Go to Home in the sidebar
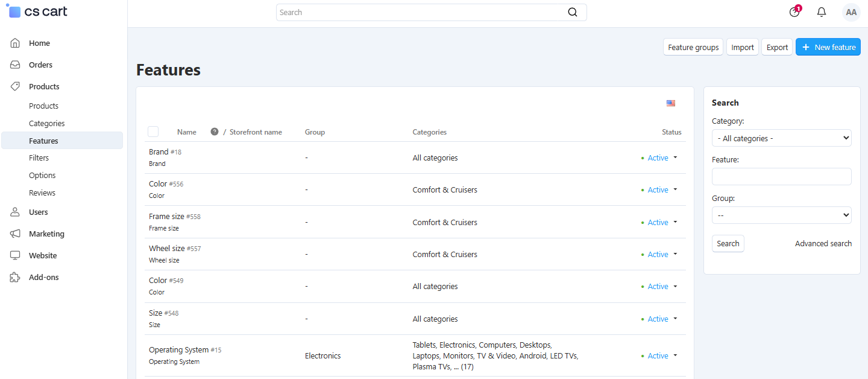The image size is (868, 379). (39, 43)
